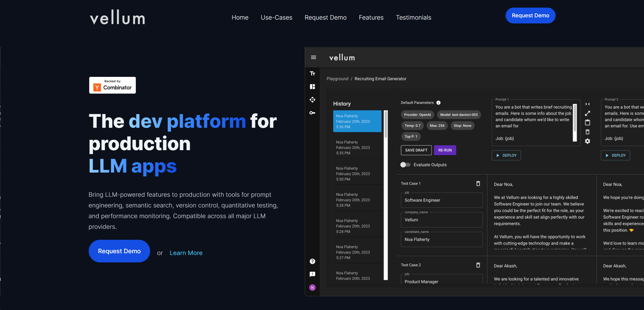The image size is (644, 310).
Task: Deploy Prompt 1
Action: [x=506, y=156]
